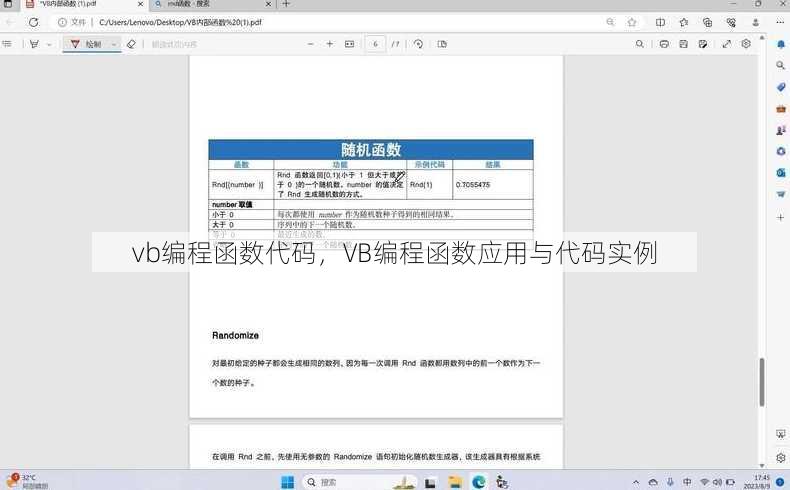The height and width of the screenshot is (490, 790).
Task: Add a sidebar app with the plus icon
Action: click(781, 217)
